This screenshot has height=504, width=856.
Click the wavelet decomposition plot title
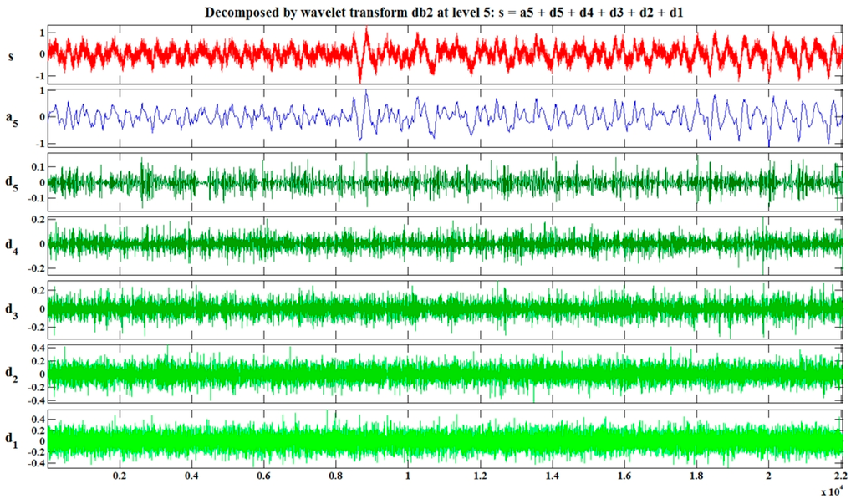[445, 12]
